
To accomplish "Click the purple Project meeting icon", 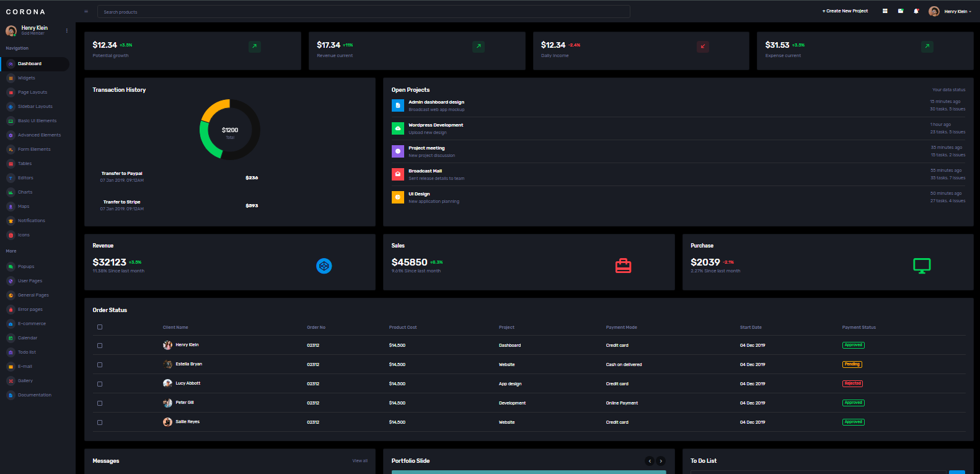I will coord(398,151).
